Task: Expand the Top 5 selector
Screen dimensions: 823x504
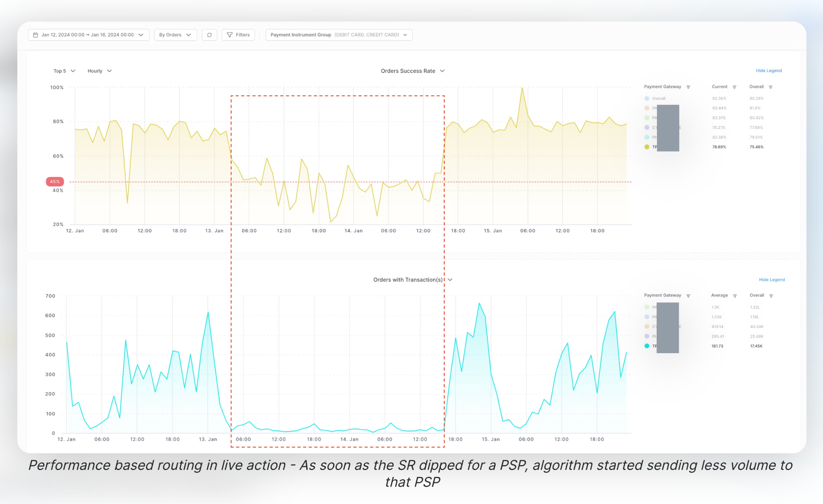Action: [x=65, y=71]
